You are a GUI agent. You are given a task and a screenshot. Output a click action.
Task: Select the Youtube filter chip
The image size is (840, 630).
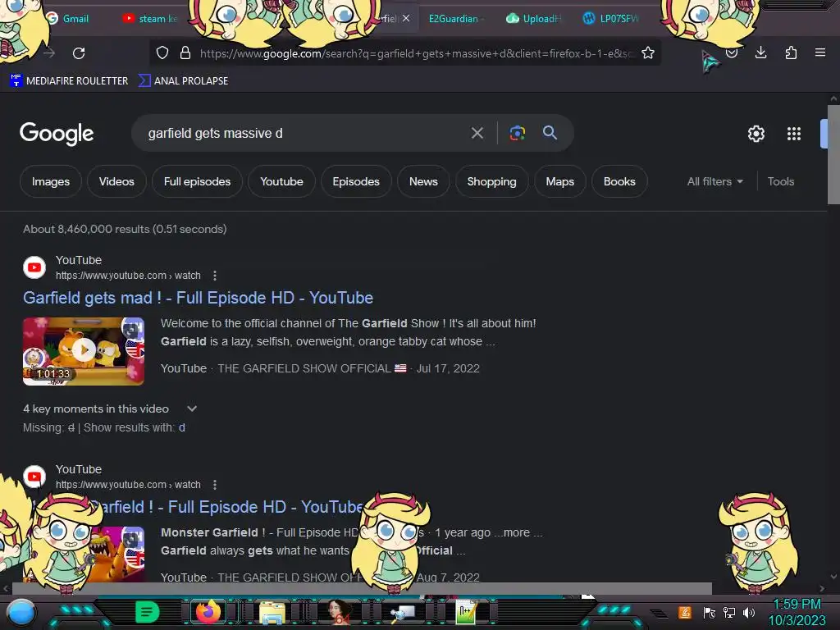(x=281, y=181)
